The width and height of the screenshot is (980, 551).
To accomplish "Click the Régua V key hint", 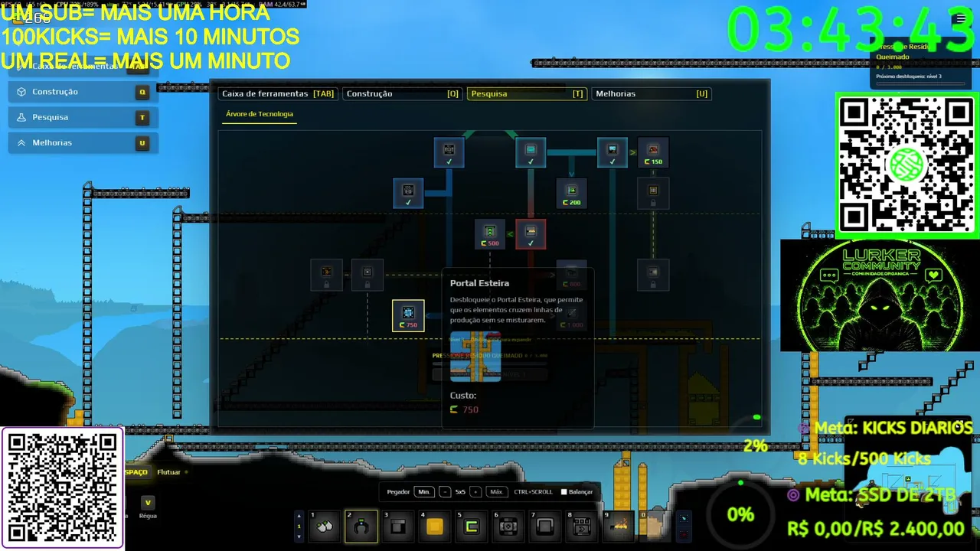I will 148,502.
